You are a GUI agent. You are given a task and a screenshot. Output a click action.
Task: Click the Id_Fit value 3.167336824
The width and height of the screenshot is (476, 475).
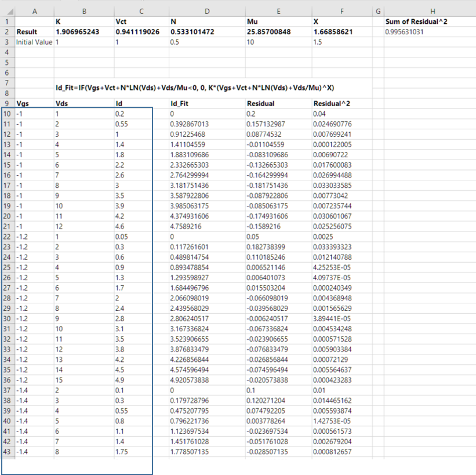point(207,329)
